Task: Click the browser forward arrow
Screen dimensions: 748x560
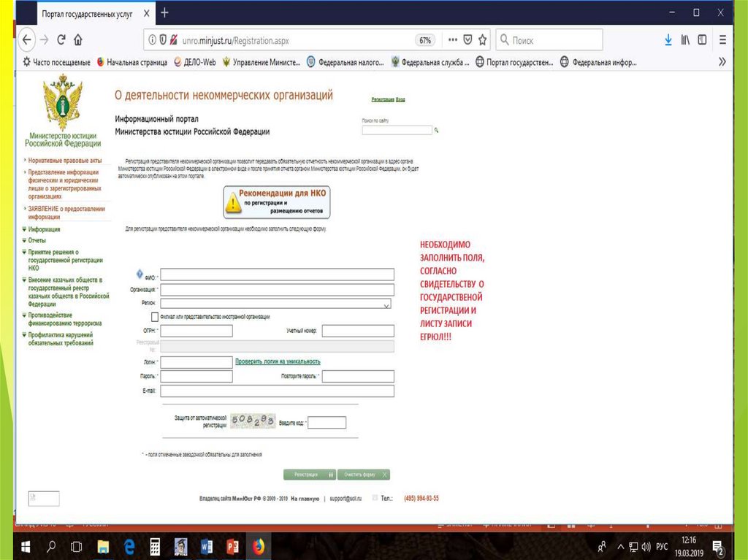Action: [45, 40]
